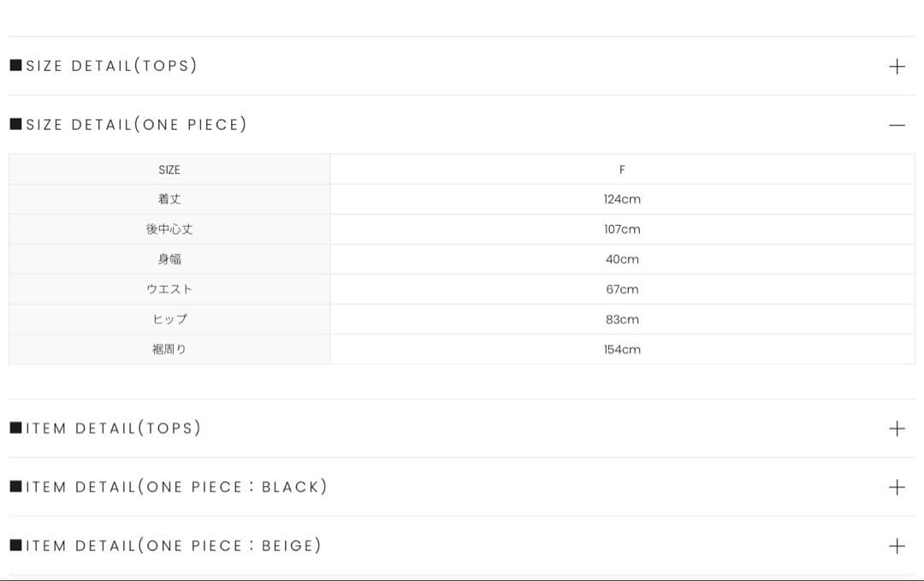Click the 裾周り row label
Viewport: 924px width, 581px height.
pos(169,349)
